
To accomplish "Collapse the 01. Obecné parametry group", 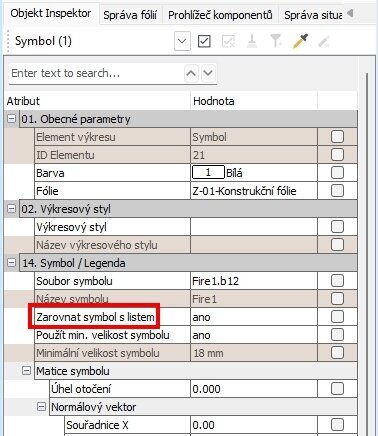I will 11,118.
